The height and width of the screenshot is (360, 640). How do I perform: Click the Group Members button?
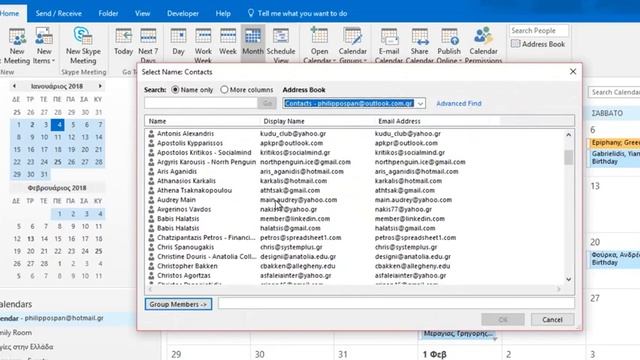(178, 304)
